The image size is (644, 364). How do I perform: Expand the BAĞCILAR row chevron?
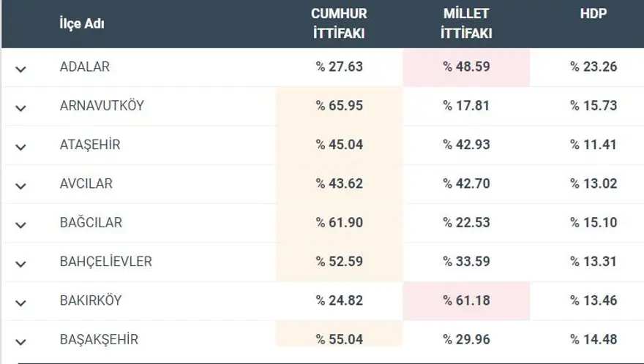coord(20,224)
